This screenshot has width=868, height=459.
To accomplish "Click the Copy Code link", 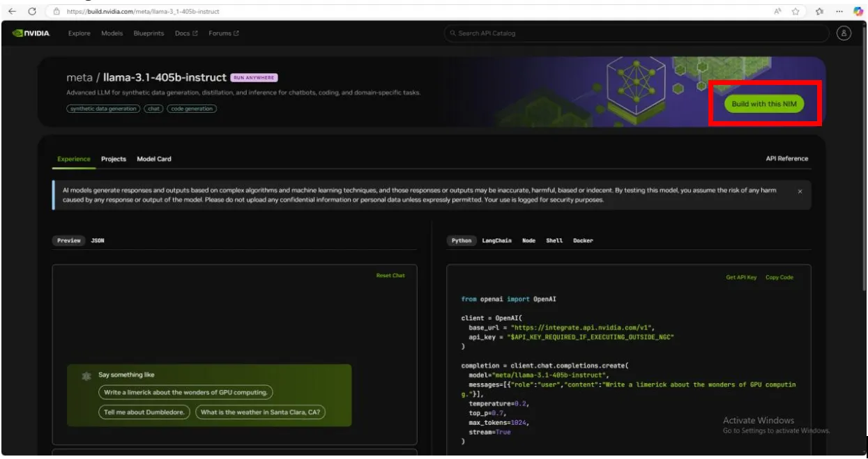I will pyautogui.click(x=779, y=277).
